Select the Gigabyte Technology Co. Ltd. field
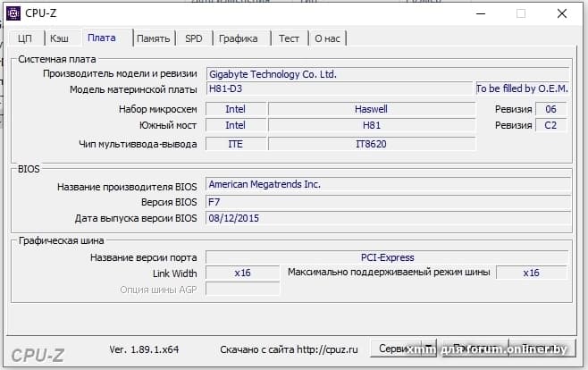Image resolution: width=588 pixels, height=370 pixels. click(388, 74)
